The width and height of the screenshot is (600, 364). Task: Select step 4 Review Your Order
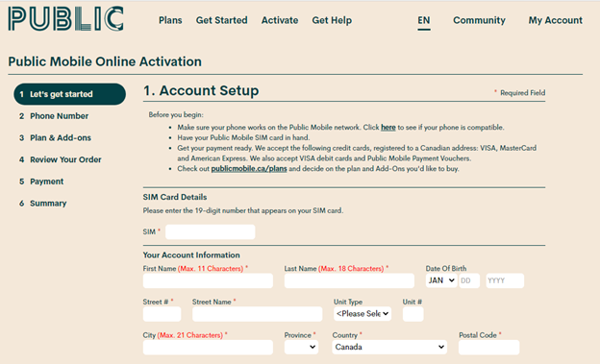(61, 159)
